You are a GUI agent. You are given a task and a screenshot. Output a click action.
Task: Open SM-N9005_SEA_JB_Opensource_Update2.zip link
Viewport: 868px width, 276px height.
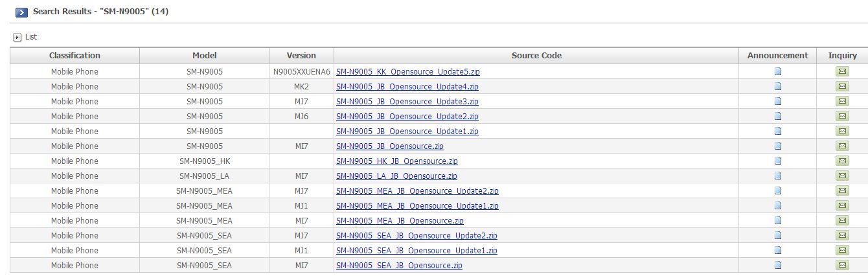coord(417,236)
